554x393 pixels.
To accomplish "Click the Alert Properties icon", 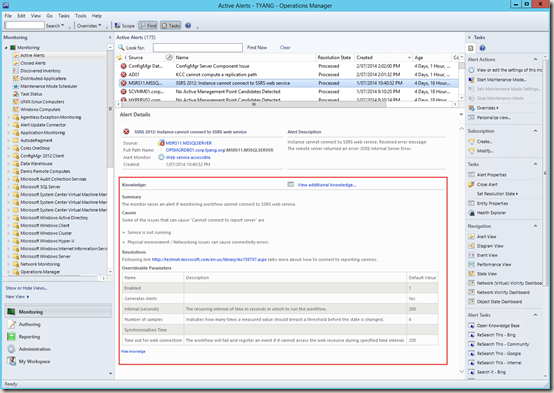I will click(471, 175).
